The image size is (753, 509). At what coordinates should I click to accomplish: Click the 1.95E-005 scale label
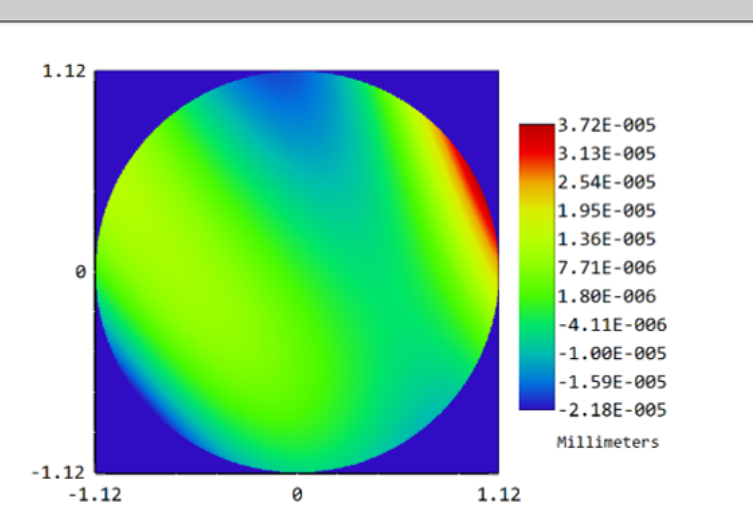pyautogui.click(x=607, y=211)
